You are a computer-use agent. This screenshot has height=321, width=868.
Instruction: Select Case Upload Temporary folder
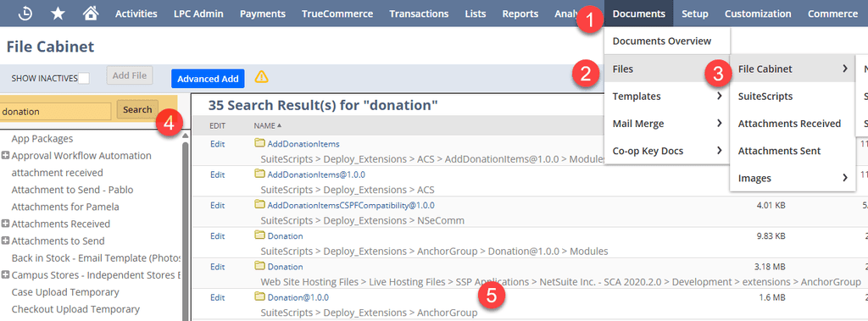coord(65,292)
